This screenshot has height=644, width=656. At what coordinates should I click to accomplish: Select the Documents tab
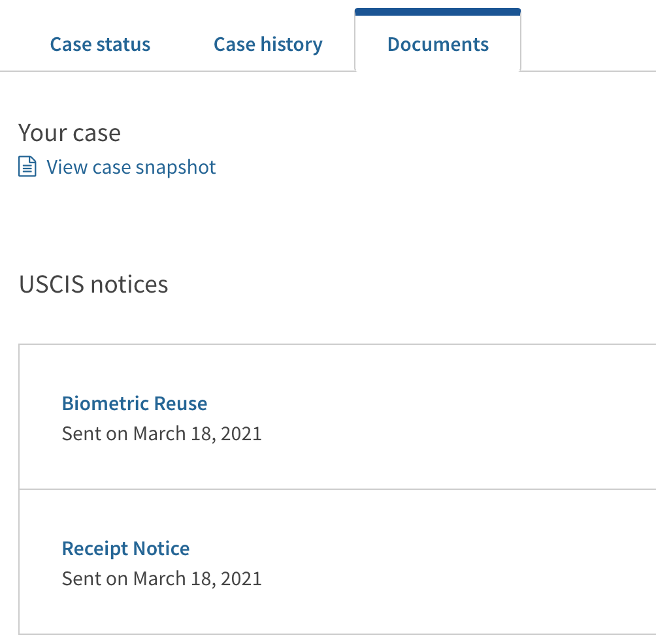tap(438, 44)
